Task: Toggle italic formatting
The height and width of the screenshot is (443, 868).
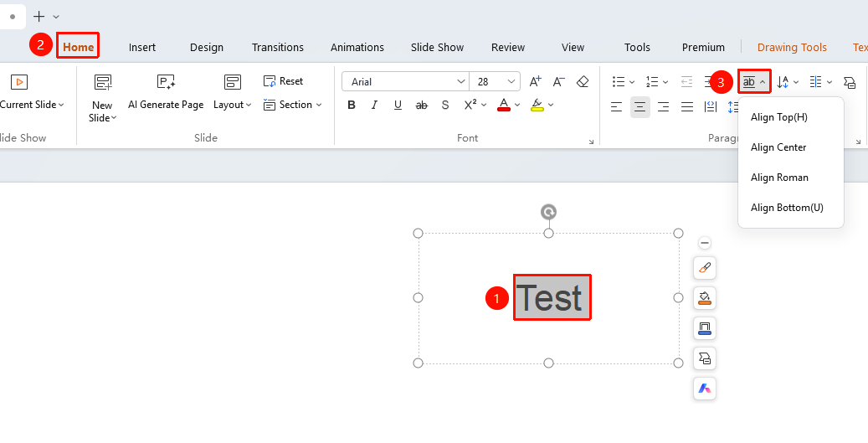Action: click(375, 106)
